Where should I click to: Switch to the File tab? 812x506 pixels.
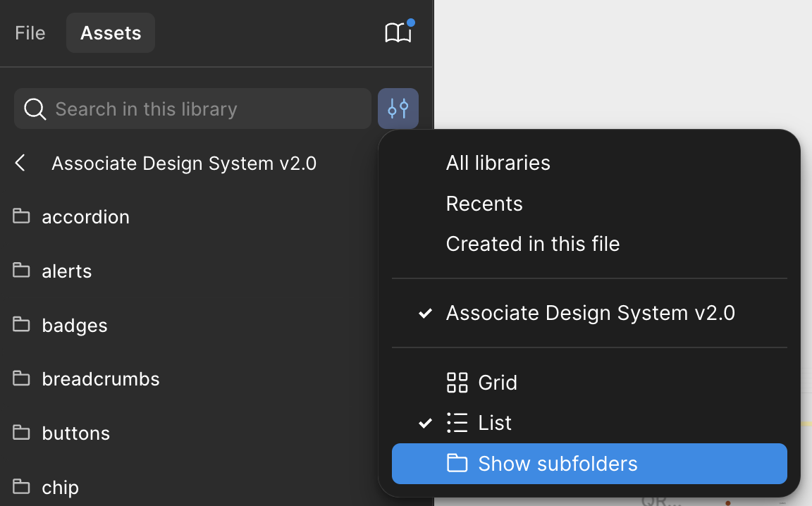(30, 33)
